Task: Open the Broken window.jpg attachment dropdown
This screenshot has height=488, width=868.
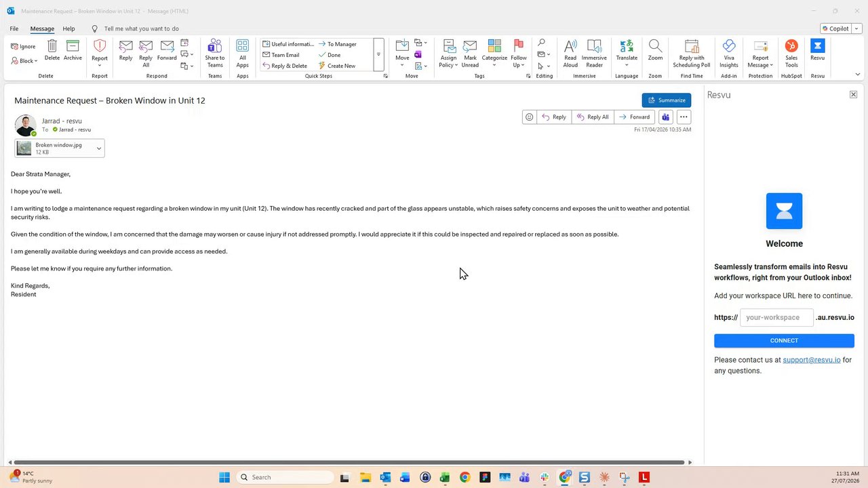Action: (x=99, y=148)
